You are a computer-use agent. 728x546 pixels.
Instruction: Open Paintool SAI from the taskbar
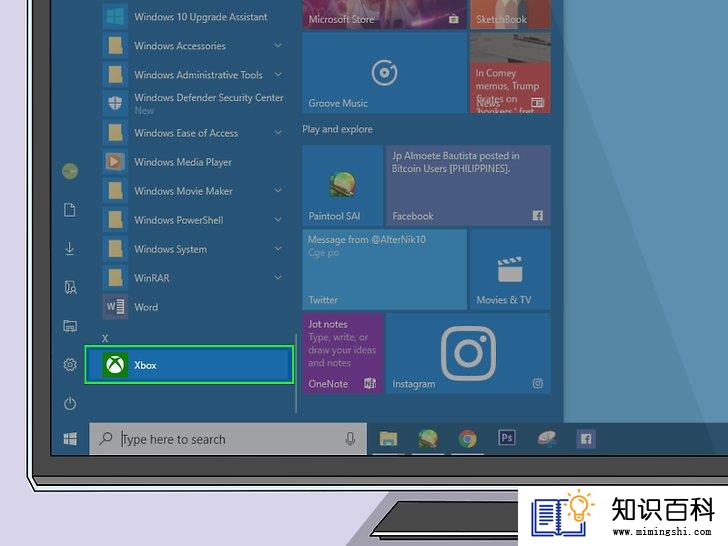(x=428, y=439)
